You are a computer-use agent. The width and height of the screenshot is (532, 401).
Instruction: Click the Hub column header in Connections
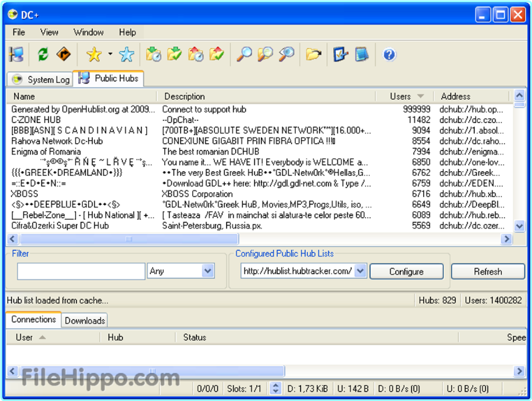coord(138,338)
